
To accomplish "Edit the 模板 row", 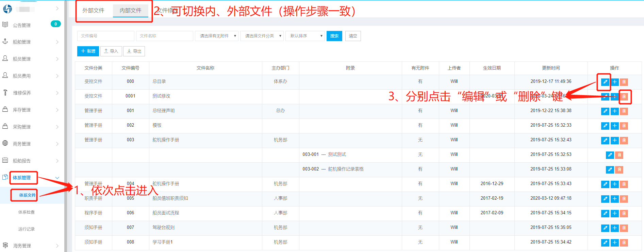I will (x=605, y=126).
